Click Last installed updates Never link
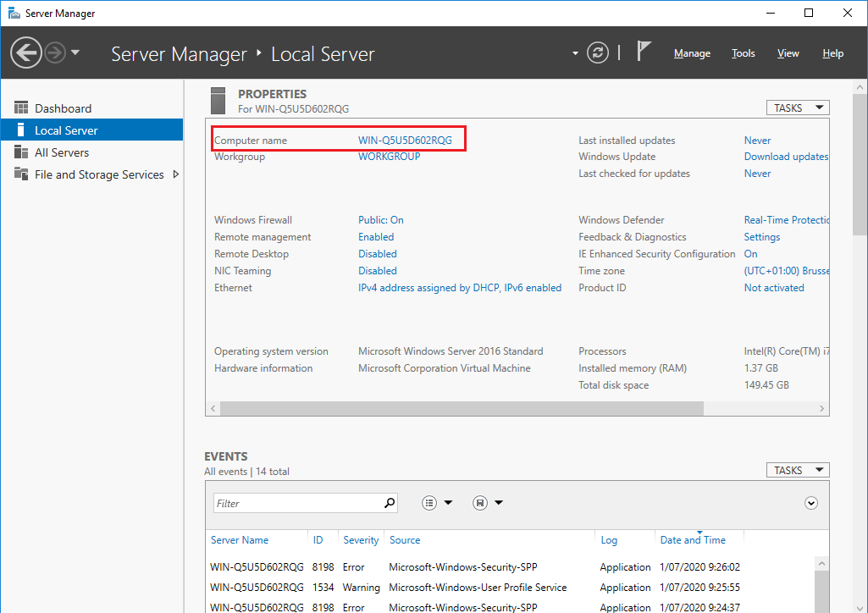The height and width of the screenshot is (613, 868). point(757,140)
